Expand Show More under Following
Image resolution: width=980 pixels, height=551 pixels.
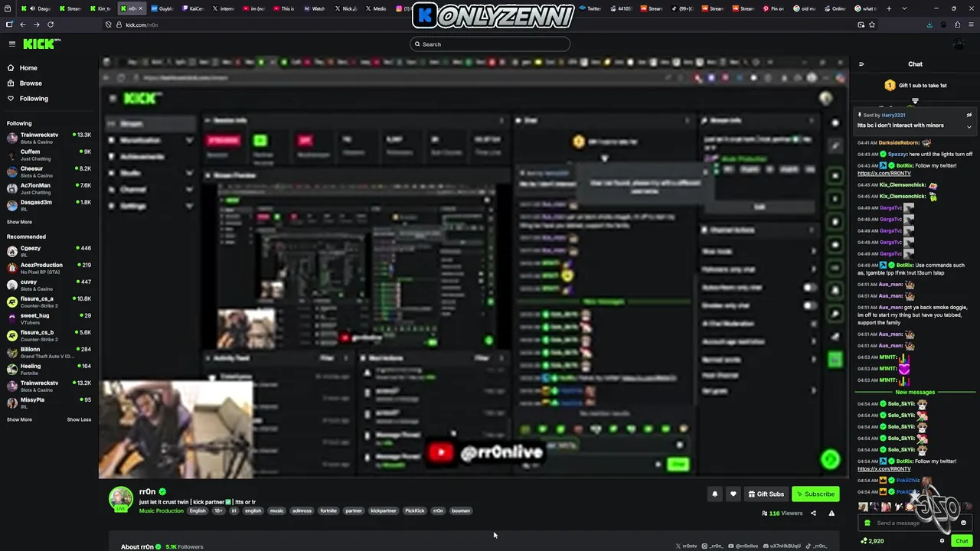19,222
